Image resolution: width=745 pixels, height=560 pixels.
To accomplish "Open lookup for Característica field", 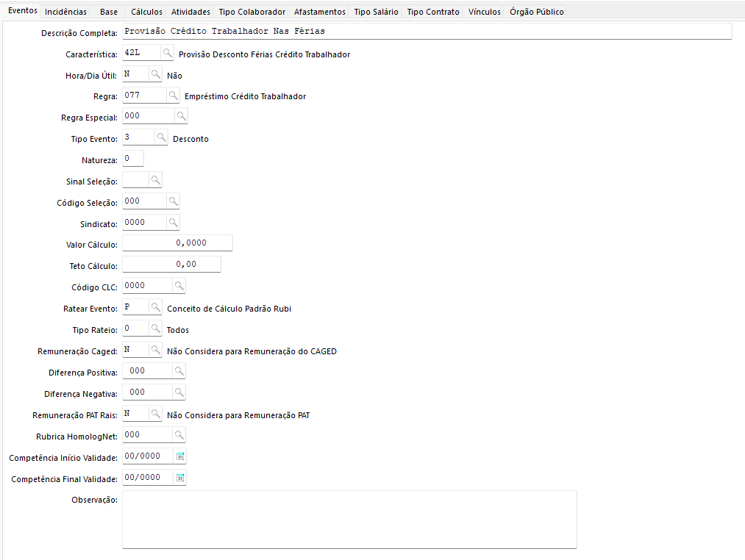I will (x=167, y=53).
